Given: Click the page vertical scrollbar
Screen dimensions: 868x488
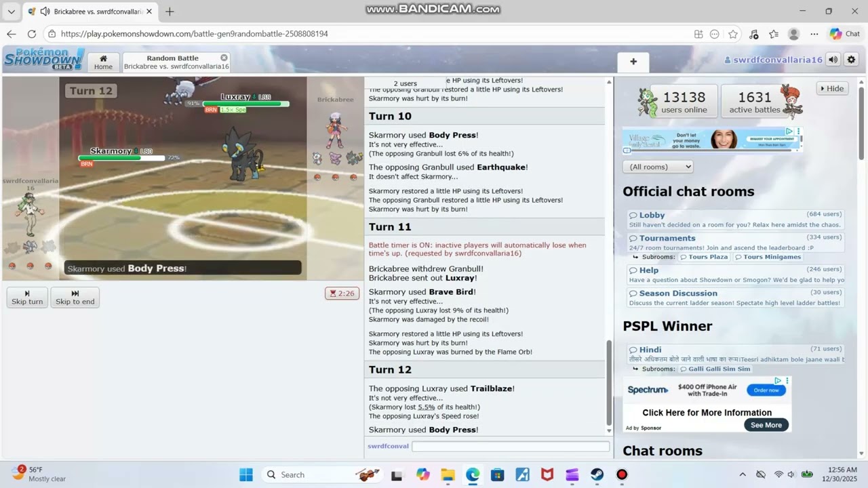Looking at the screenshot, I should tap(862, 122).
